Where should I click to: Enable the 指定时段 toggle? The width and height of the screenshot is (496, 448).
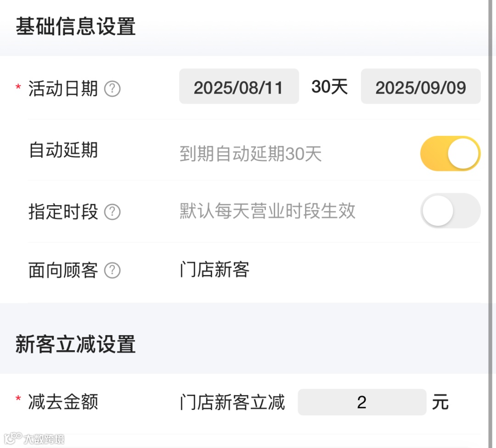pos(450,211)
